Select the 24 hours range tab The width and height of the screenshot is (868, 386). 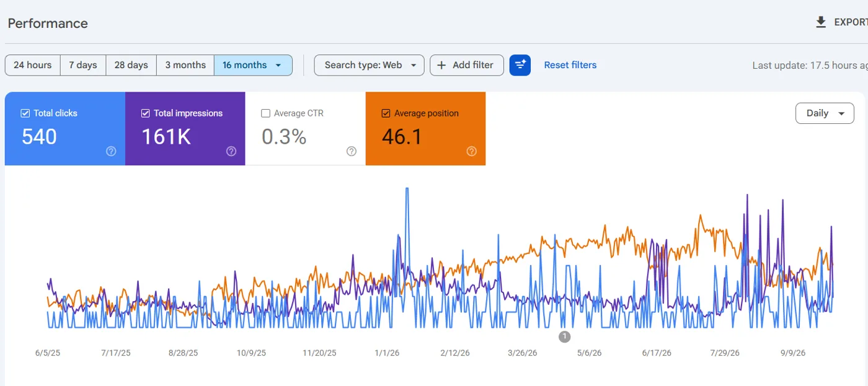pos(33,65)
